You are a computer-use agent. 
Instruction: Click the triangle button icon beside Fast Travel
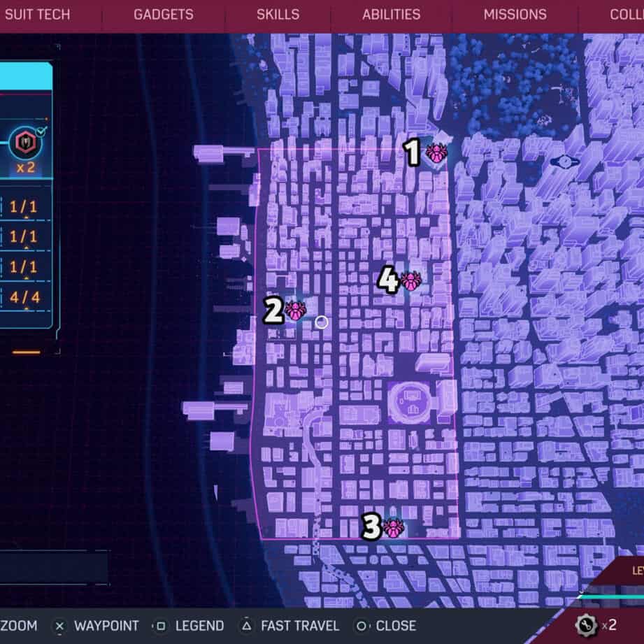pos(246,626)
